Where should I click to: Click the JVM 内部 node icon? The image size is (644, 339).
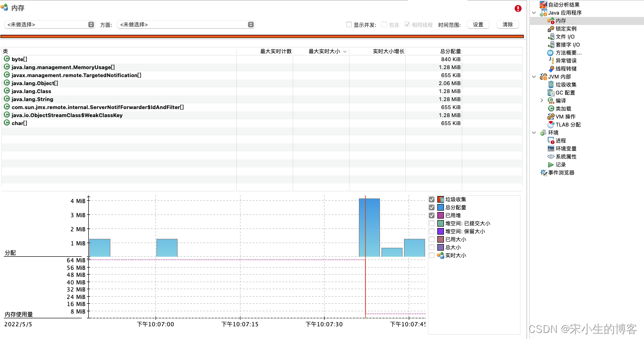[x=543, y=77]
